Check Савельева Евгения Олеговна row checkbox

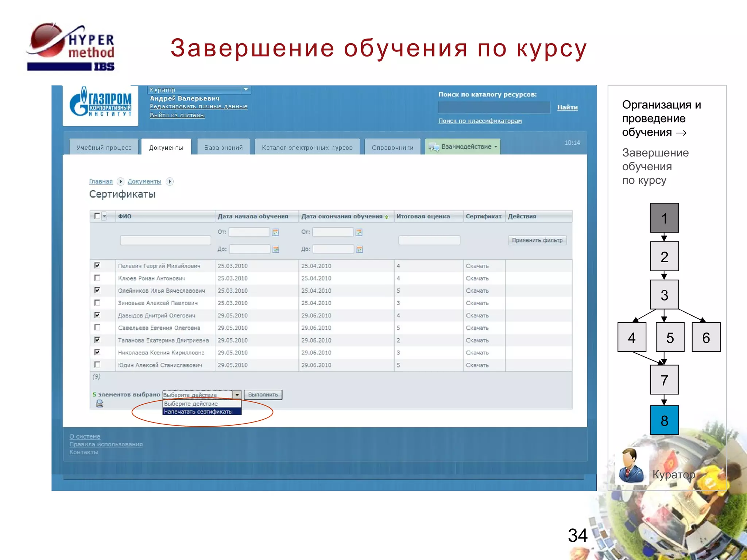pyautogui.click(x=97, y=327)
